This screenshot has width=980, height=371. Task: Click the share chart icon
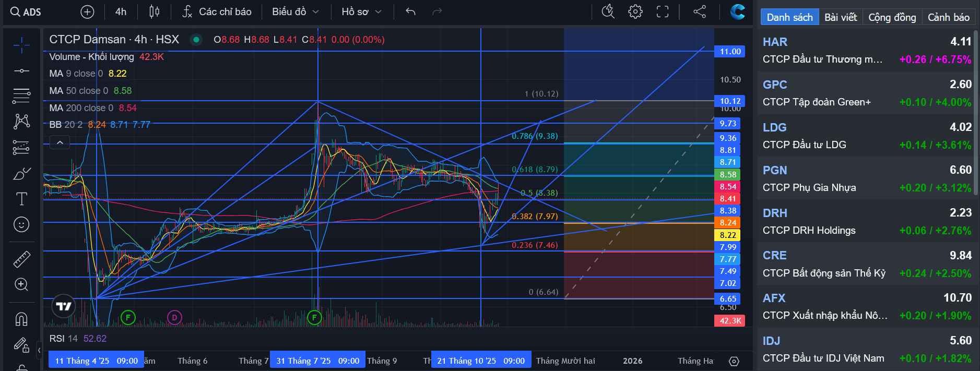tap(700, 11)
